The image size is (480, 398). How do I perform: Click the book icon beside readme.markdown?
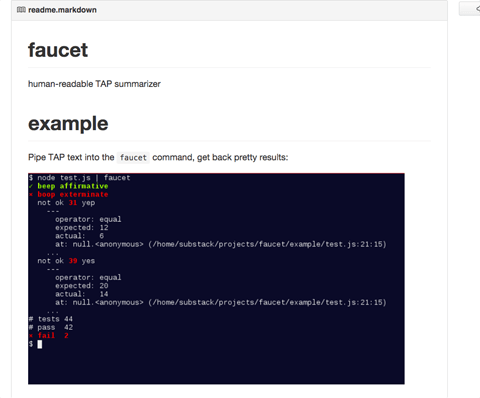(x=21, y=10)
